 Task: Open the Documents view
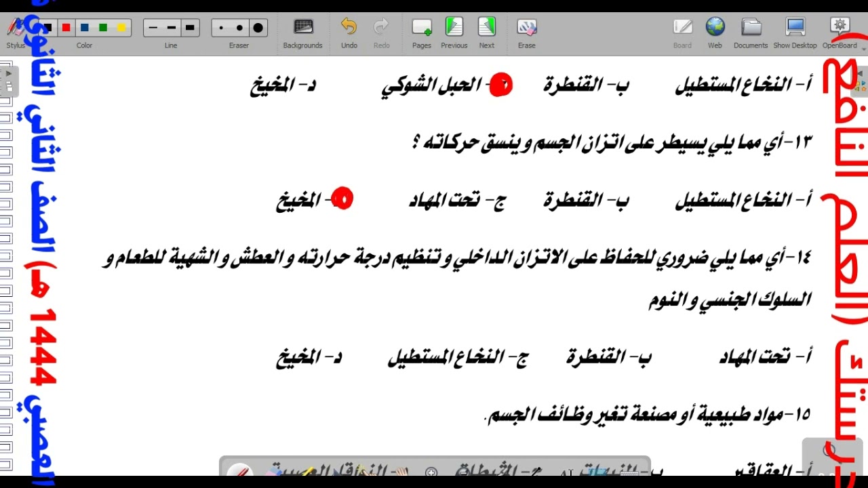(x=751, y=33)
